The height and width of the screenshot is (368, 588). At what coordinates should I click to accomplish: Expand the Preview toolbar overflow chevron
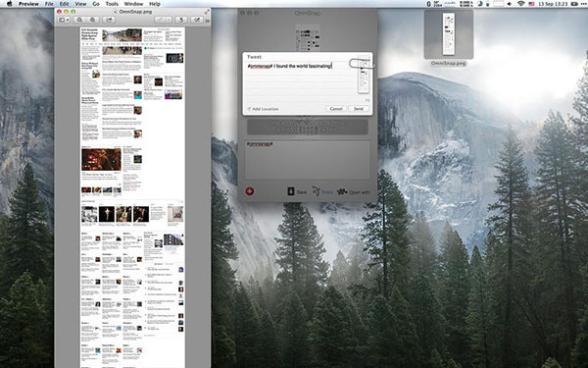point(207,21)
